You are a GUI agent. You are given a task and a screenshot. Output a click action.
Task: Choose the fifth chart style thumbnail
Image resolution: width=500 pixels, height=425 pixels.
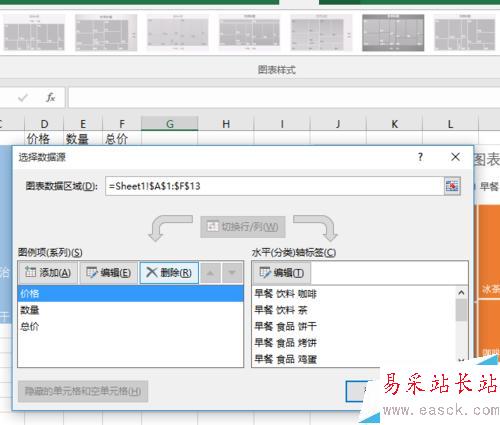click(321, 32)
